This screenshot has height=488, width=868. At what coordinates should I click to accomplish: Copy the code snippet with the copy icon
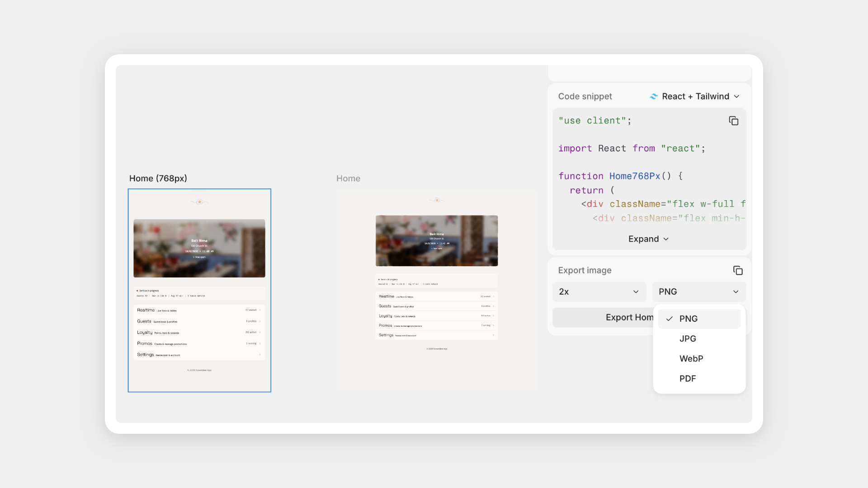coord(733,121)
